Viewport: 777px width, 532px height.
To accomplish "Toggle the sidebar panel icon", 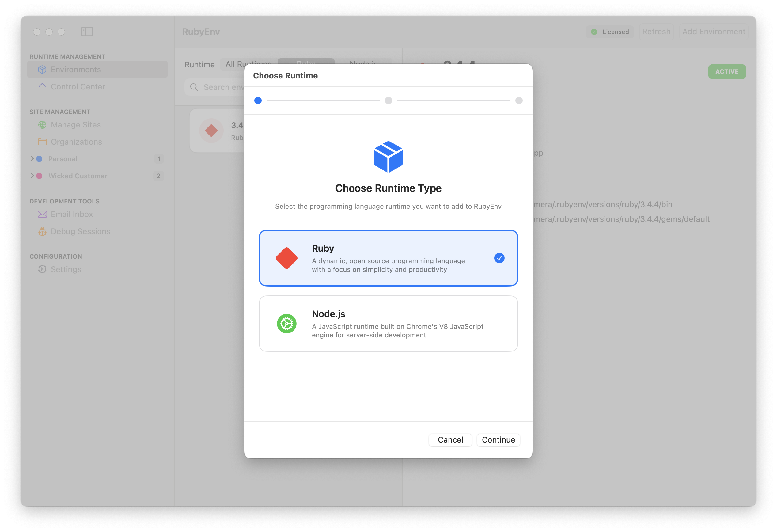I will (87, 32).
